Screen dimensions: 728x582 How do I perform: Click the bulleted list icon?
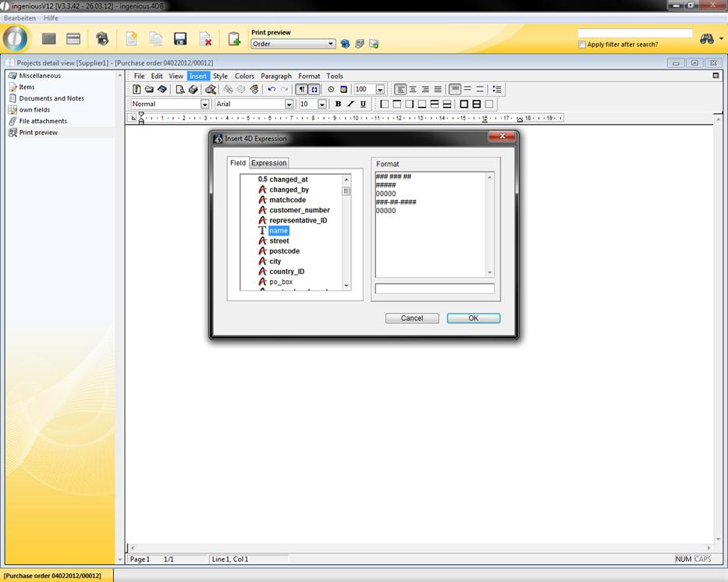click(497, 90)
